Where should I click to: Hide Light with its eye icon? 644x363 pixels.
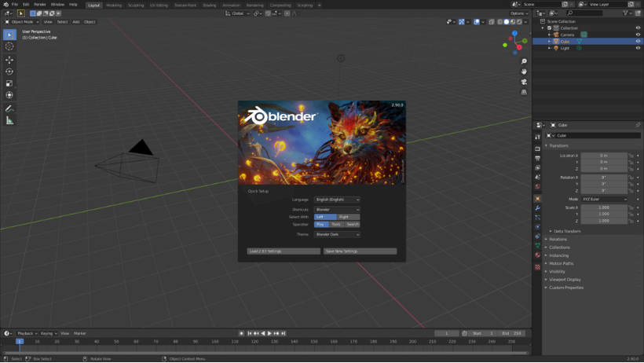[x=638, y=48]
